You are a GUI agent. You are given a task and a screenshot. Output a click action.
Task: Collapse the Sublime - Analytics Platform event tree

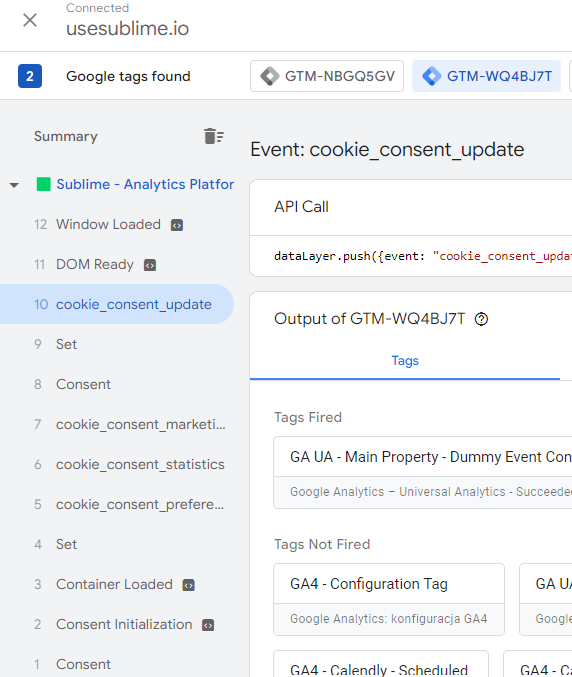(14, 185)
